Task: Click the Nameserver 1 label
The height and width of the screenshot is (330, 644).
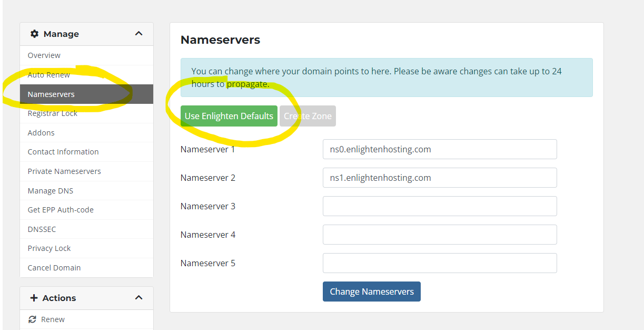Action: [x=208, y=149]
